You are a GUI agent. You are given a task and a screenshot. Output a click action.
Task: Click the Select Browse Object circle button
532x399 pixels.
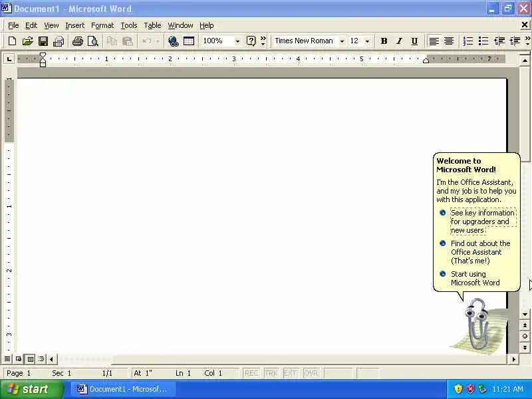pyautogui.click(x=525, y=336)
